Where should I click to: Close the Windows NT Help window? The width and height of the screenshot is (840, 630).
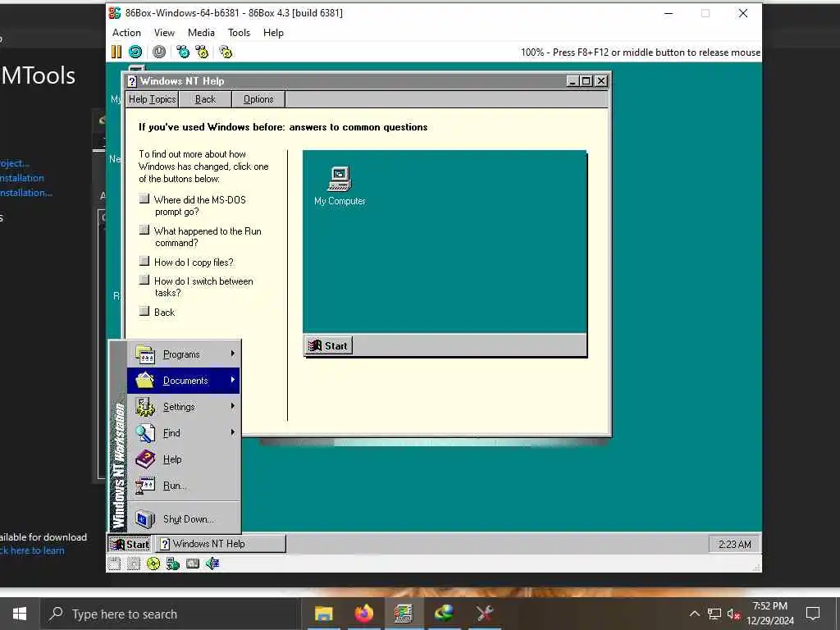click(x=601, y=81)
